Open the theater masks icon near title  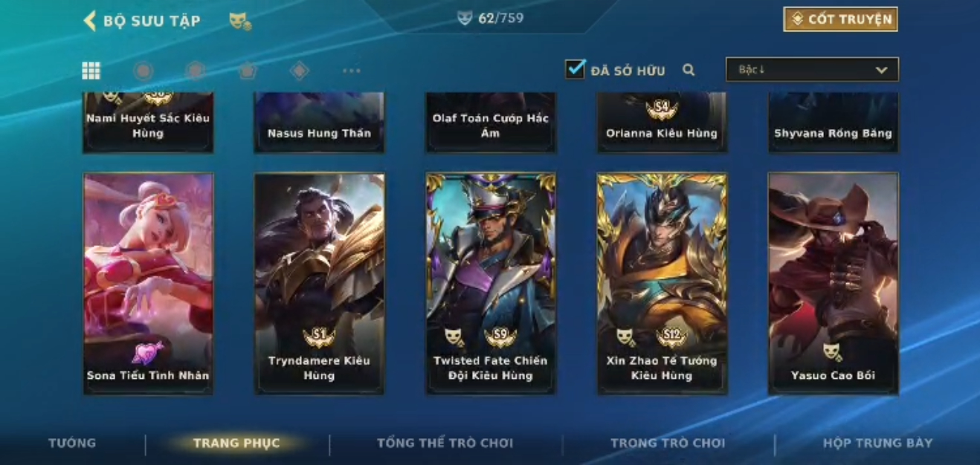(239, 22)
